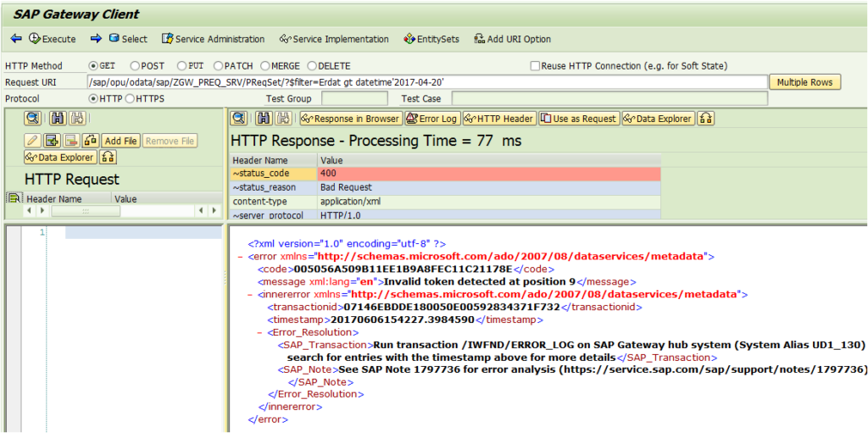The image size is (868, 433).
Task: Click details magnifier icon in HTTP Request pane
Action: (33, 118)
